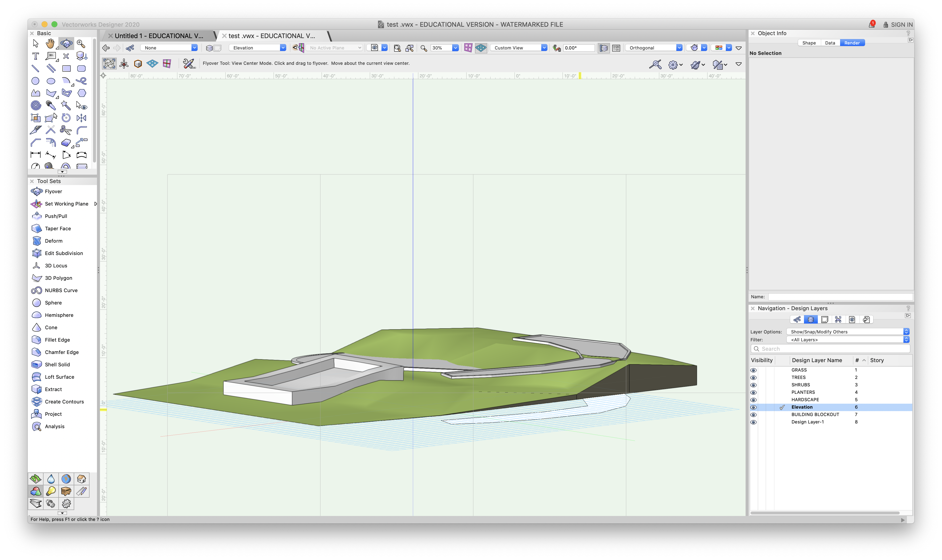The width and height of the screenshot is (942, 560).
Task: Hide the HARDSCAPE layer
Action: pos(754,400)
